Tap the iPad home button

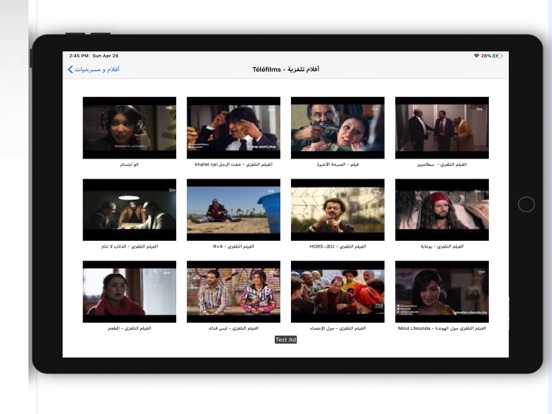[x=526, y=204]
